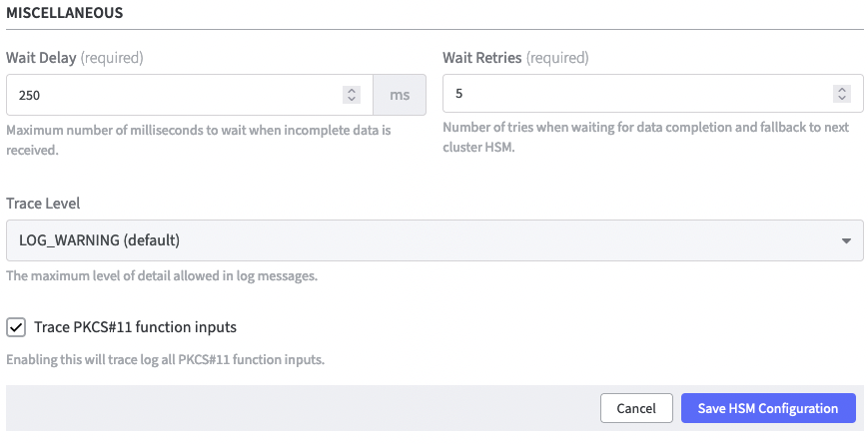Click the "Wait Retries (required)" label
This screenshot has width=868, height=444.
point(515,58)
